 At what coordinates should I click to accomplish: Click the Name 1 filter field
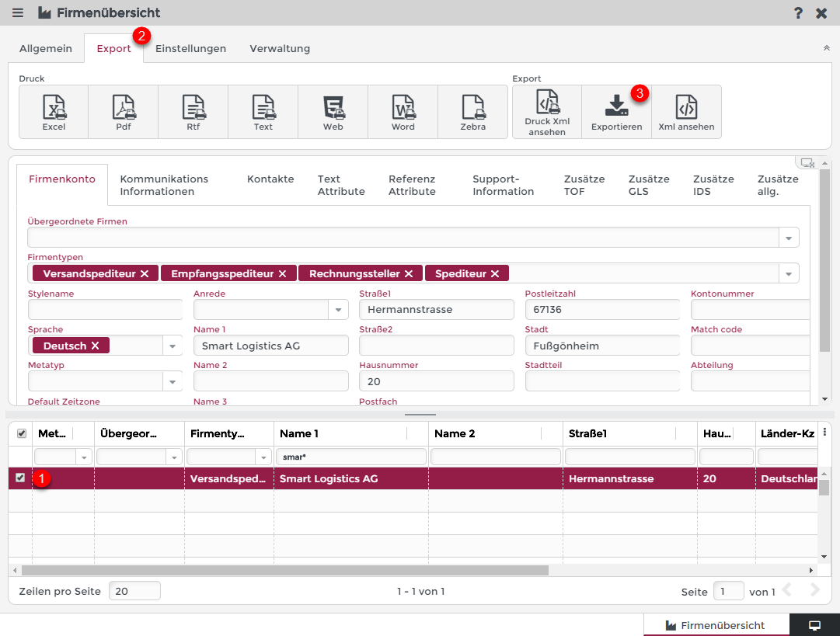pos(350,457)
